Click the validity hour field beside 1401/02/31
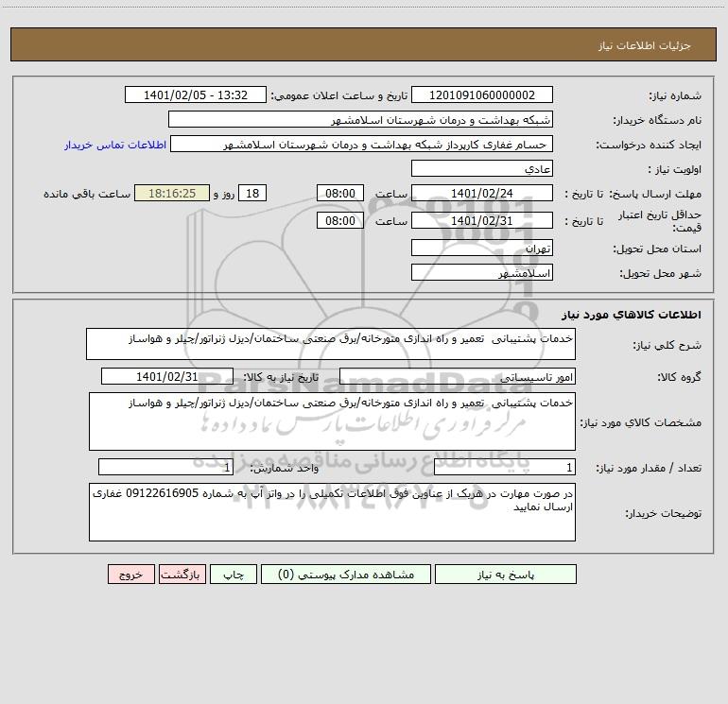This screenshot has height=704, width=728. [339, 220]
